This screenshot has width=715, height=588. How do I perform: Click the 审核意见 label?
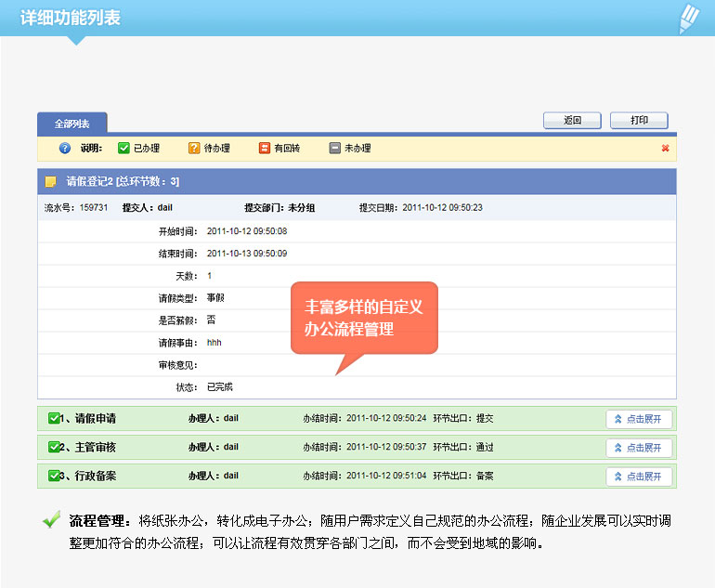(178, 365)
